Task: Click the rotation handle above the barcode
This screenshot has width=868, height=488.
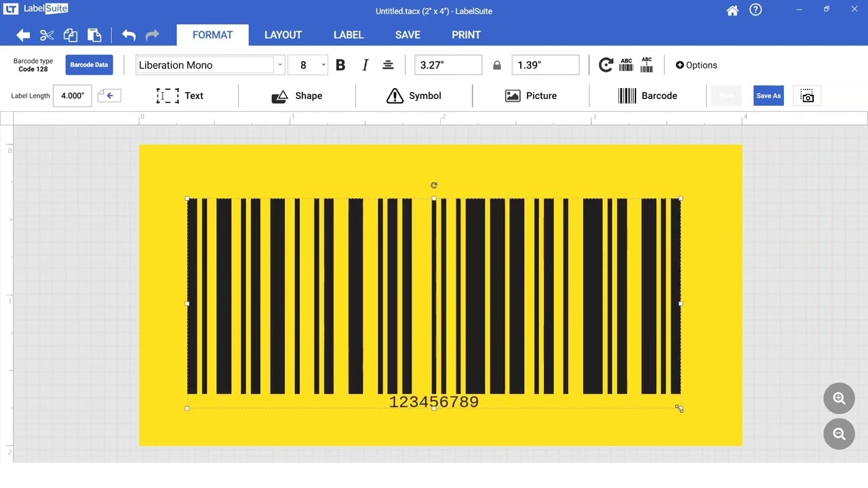Action: click(x=434, y=185)
